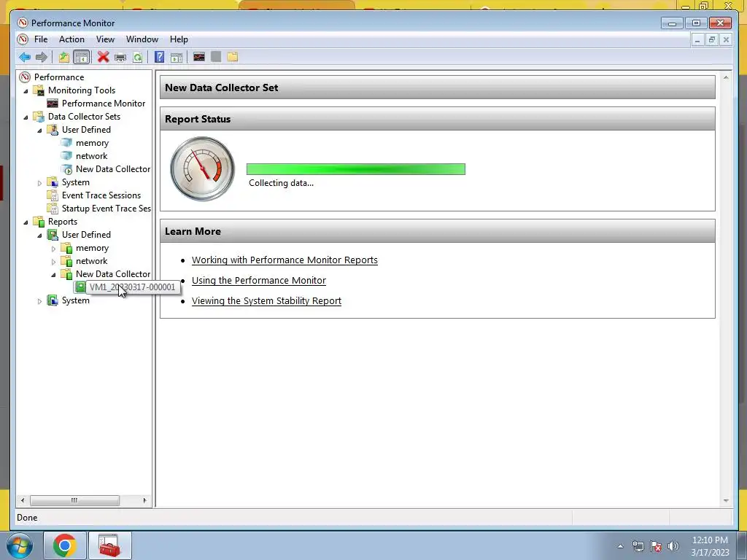Select Event Trace Sessions node

pyautogui.click(x=101, y=195)
